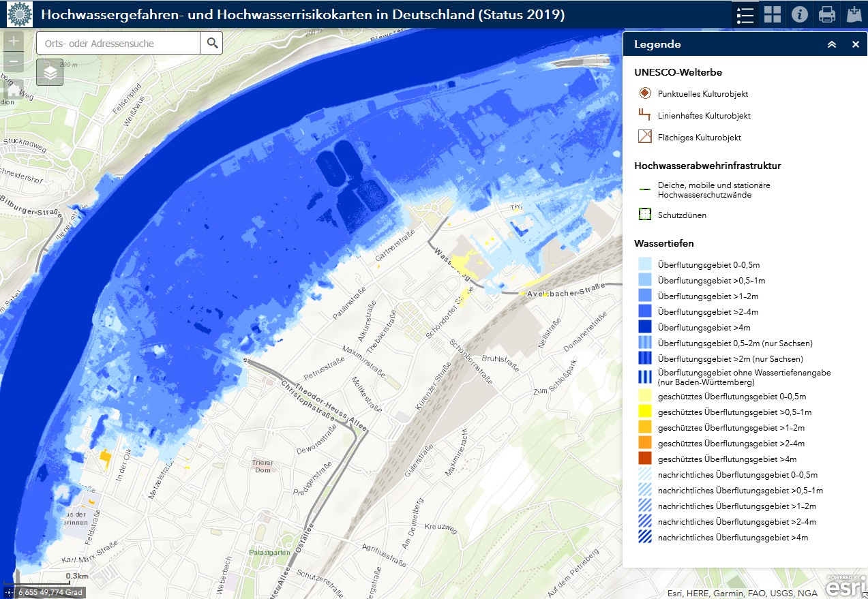The image size is (868, 599).
Task: Open the add data icon in the header
Action: 854,14
